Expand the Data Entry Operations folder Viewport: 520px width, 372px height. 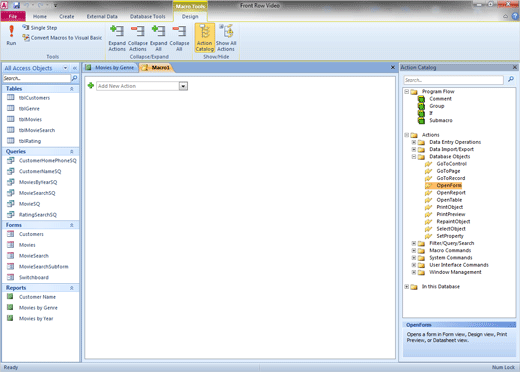tap(414, 142)
